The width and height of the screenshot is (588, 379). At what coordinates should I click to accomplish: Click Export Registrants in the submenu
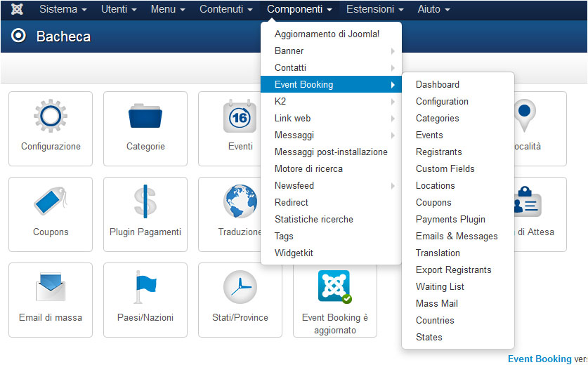point(454,270)
